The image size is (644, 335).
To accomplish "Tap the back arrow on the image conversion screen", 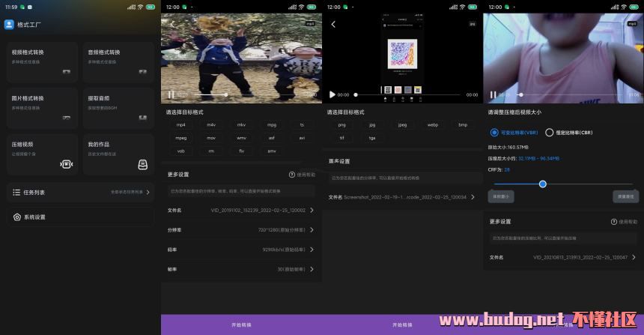I will (333, 24).
